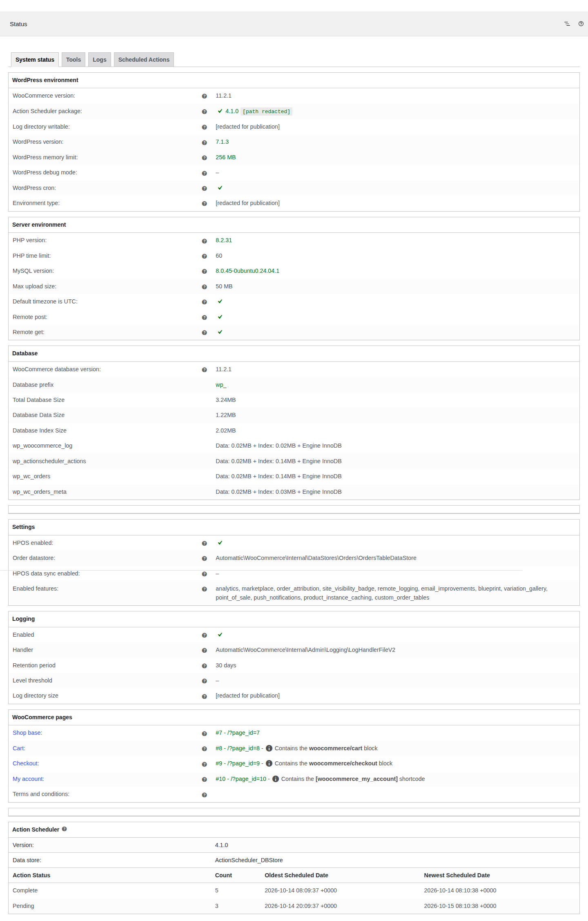
Task: Click the '#7 - /?page_id=7' value
Action: 238,733
